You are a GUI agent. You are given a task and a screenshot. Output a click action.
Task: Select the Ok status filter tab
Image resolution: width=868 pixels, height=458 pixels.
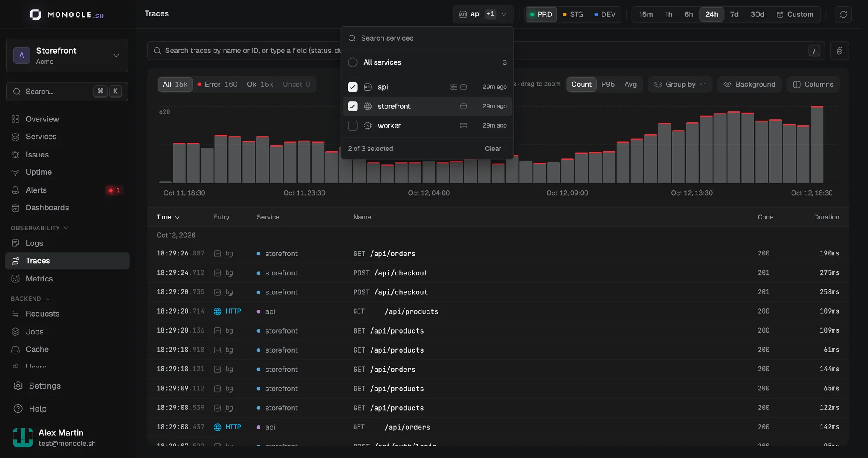pos(260,84)
